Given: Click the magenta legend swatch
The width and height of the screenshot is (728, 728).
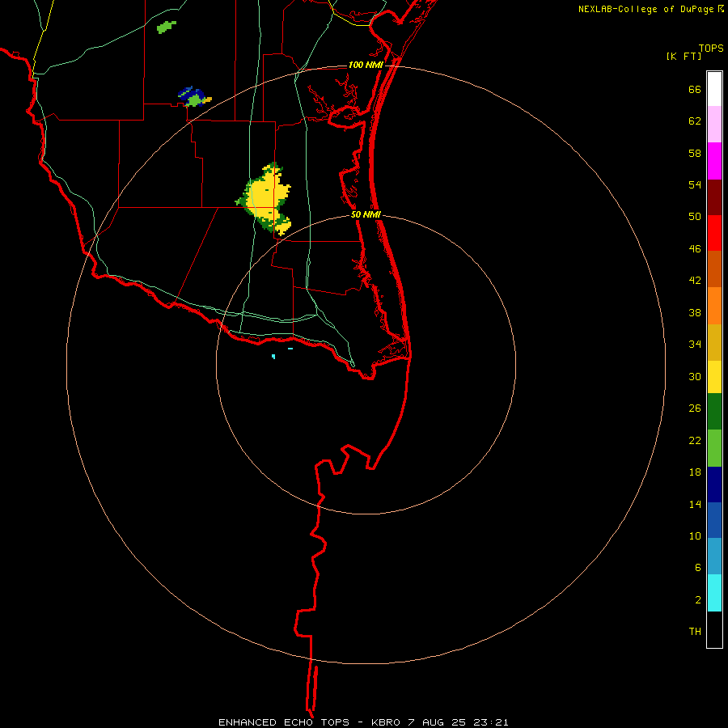Looking at the screenshot, I should coord(714,161).
